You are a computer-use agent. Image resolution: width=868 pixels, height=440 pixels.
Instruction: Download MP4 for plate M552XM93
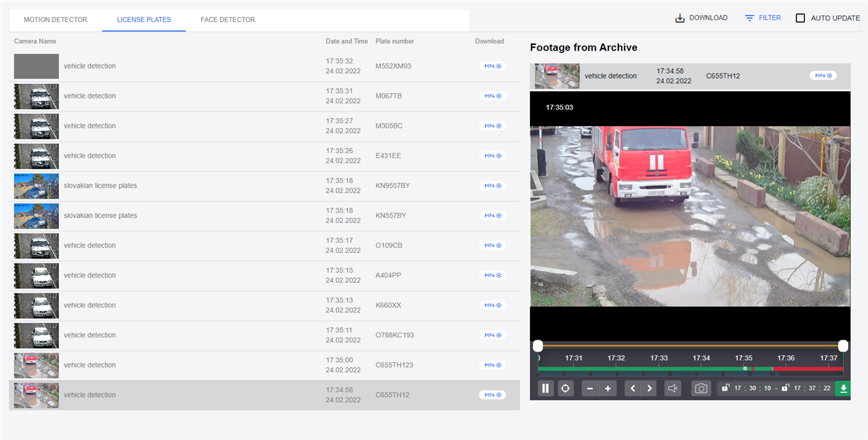[492, 66]
